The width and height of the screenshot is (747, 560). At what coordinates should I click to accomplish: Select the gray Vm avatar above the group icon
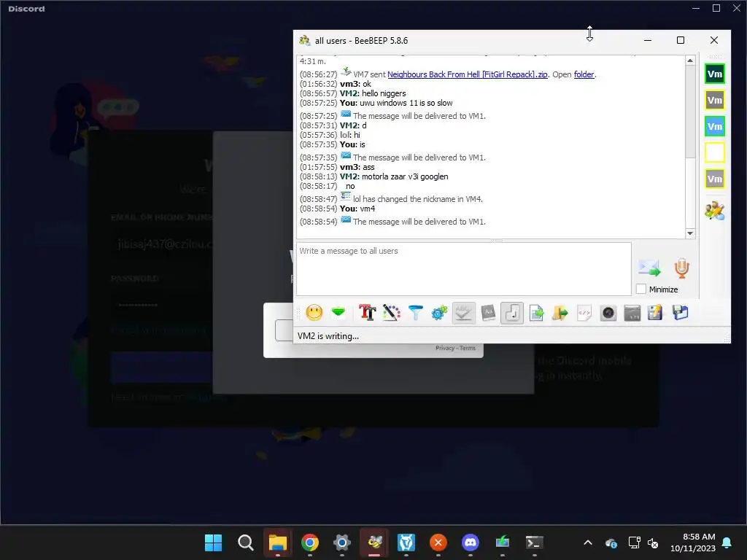tap(715, 179)
